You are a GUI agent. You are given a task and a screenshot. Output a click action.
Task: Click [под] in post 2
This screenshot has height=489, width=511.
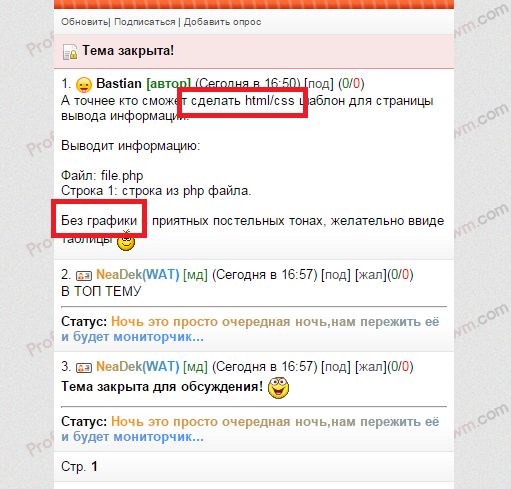pos(336,275)
